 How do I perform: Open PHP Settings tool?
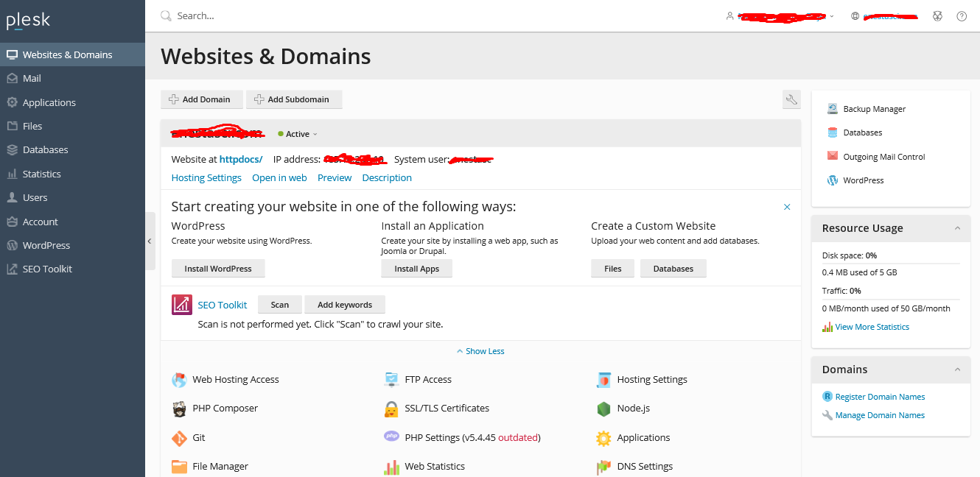(x=463, y=437)
